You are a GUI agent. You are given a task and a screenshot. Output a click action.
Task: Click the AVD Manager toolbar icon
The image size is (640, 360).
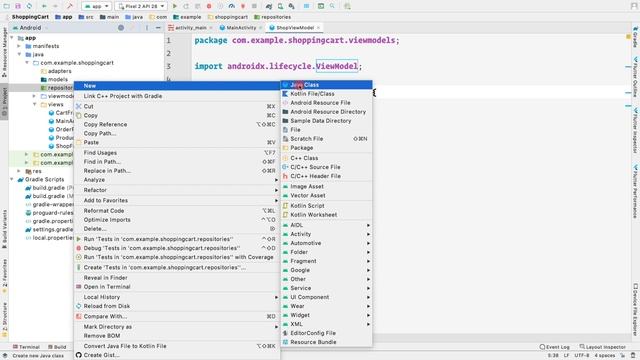click(280, 6)
